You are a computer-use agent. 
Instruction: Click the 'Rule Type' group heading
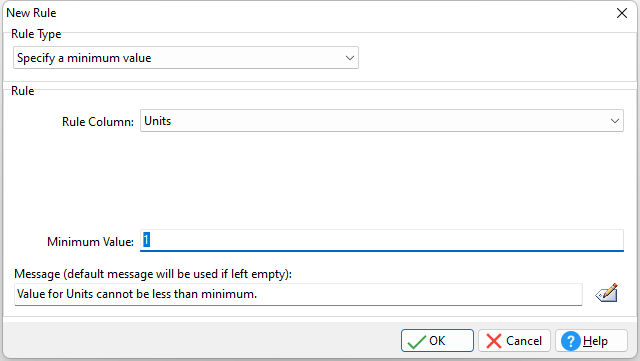click(x=36, y=34)
